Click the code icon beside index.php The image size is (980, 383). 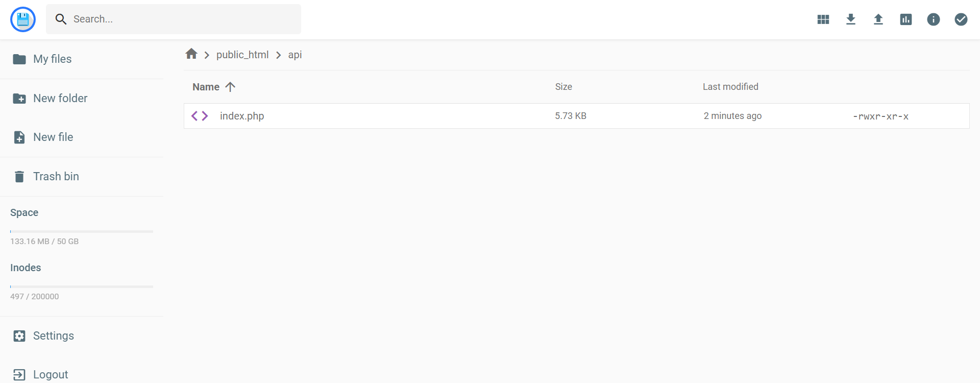200,115
